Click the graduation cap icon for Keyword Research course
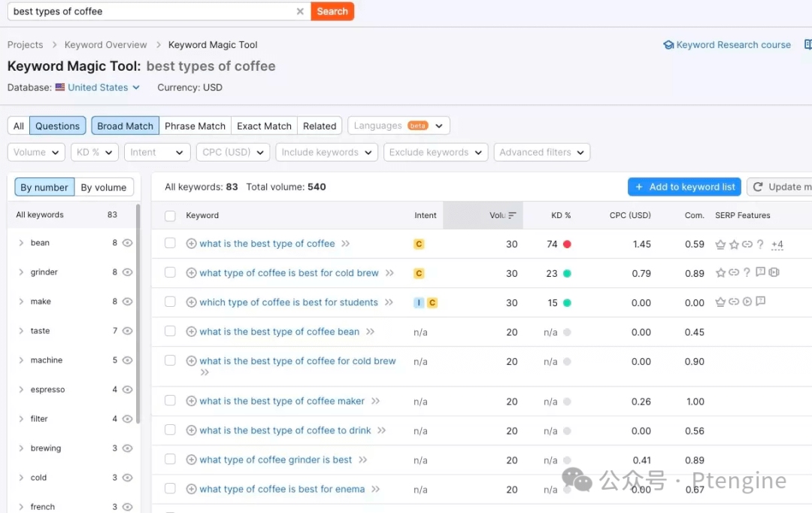Screen dimensions: 812x513 click(x=668, y=45)
